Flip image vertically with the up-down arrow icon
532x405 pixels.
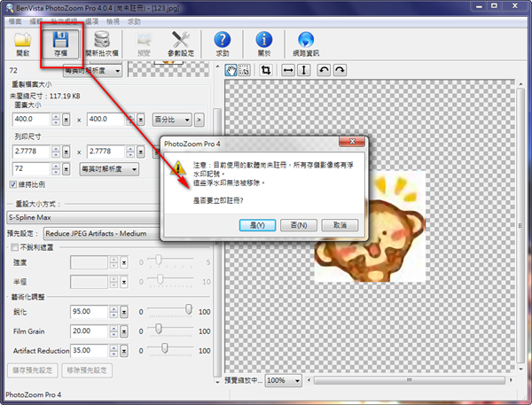tap(304, 70)
